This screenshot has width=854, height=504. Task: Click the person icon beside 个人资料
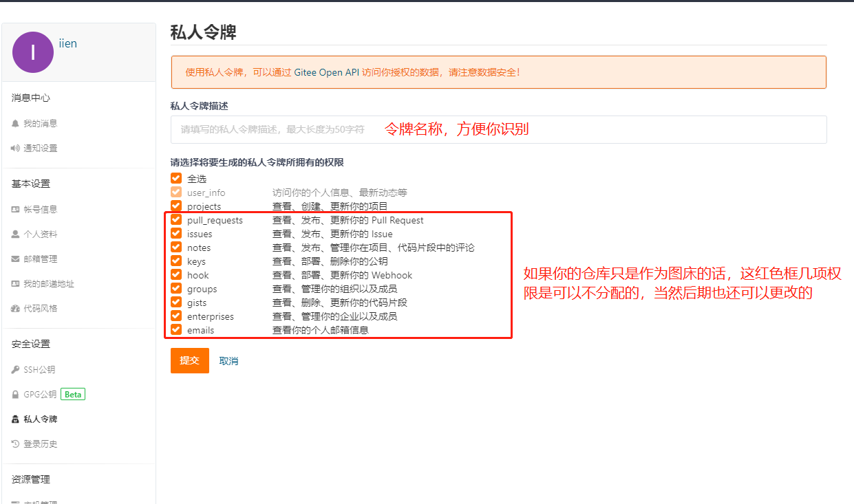pos(16,234)
